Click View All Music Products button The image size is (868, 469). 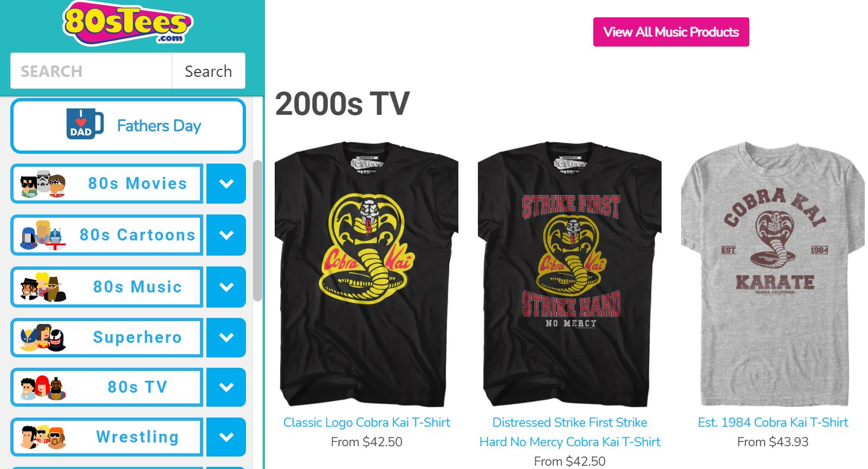(x=671, y=32)
